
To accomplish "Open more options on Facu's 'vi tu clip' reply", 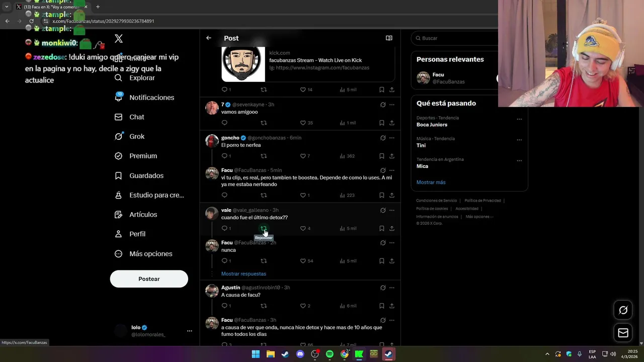I will tap(392, 170).
